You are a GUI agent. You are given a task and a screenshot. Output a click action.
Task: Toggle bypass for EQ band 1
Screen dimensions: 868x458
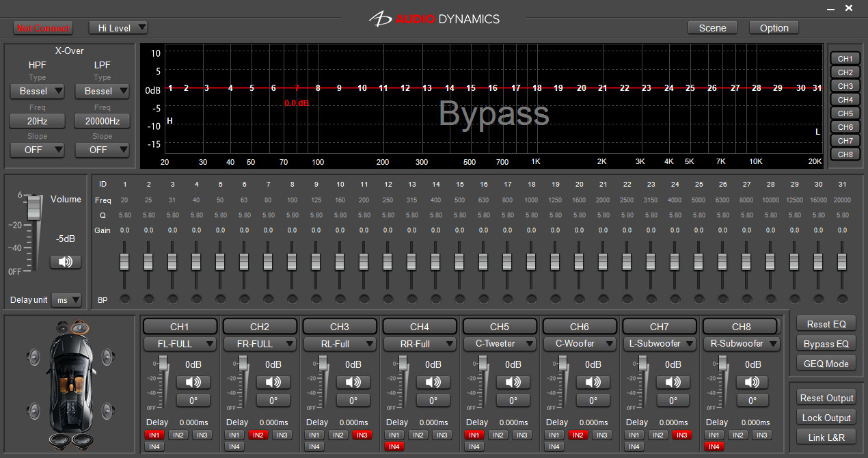[124, 299]
